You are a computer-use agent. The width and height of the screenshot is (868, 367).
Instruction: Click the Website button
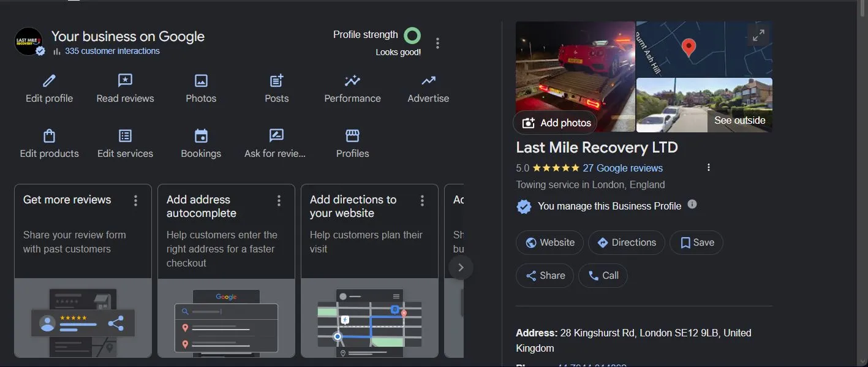549,243
